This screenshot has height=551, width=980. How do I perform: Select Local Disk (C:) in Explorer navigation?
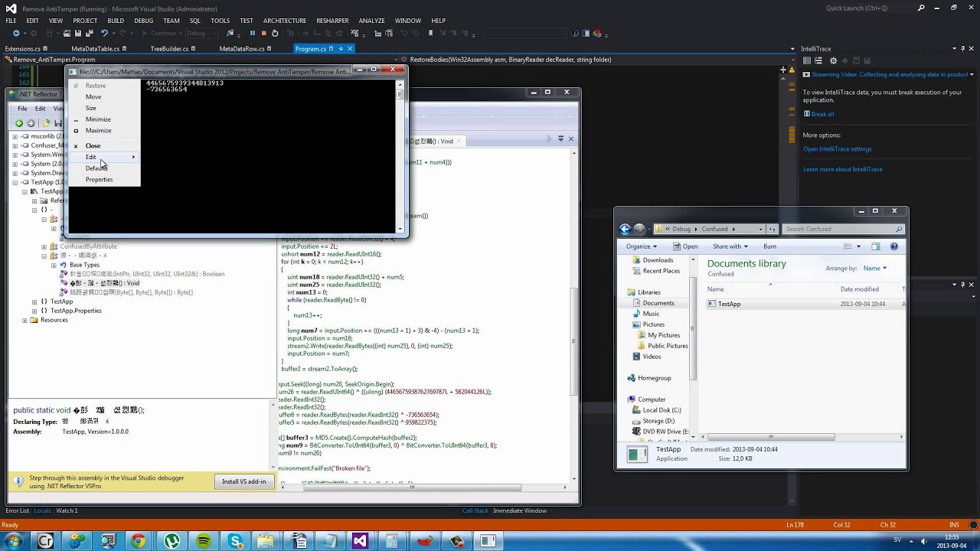tap(661, 410)
